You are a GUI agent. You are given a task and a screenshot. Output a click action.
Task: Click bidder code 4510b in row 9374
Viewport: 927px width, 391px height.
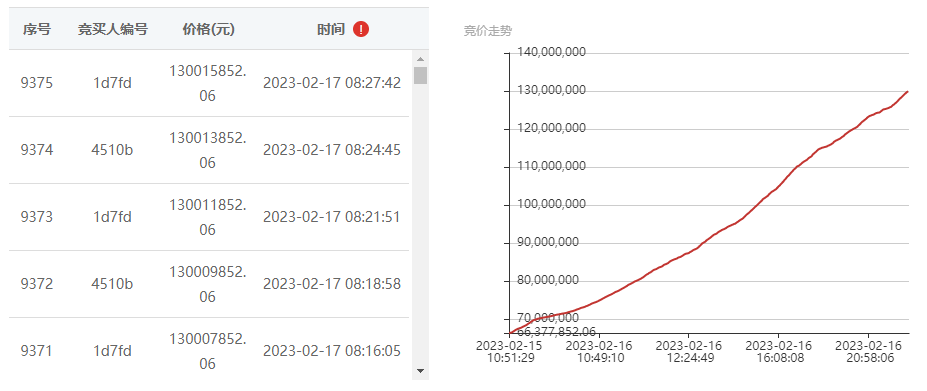[112, 150]
